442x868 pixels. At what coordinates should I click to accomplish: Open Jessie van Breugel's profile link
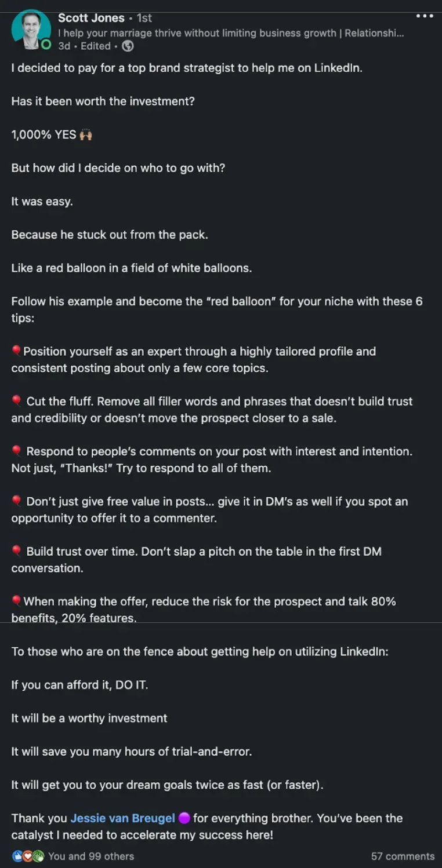(122, 818)
